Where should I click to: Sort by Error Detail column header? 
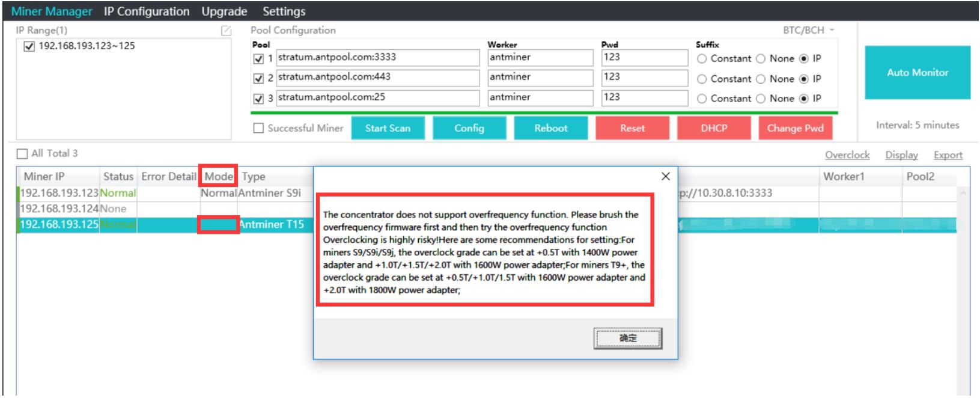coord(169,177)
